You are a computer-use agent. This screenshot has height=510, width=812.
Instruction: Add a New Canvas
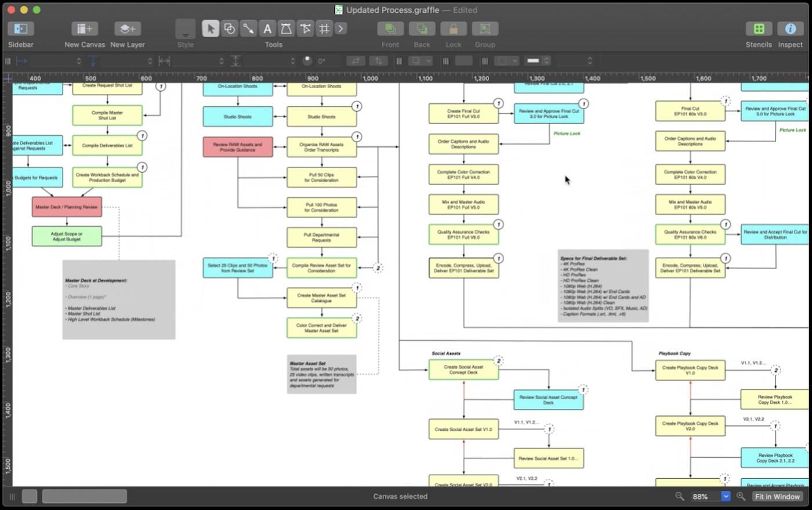coord(85,29)
